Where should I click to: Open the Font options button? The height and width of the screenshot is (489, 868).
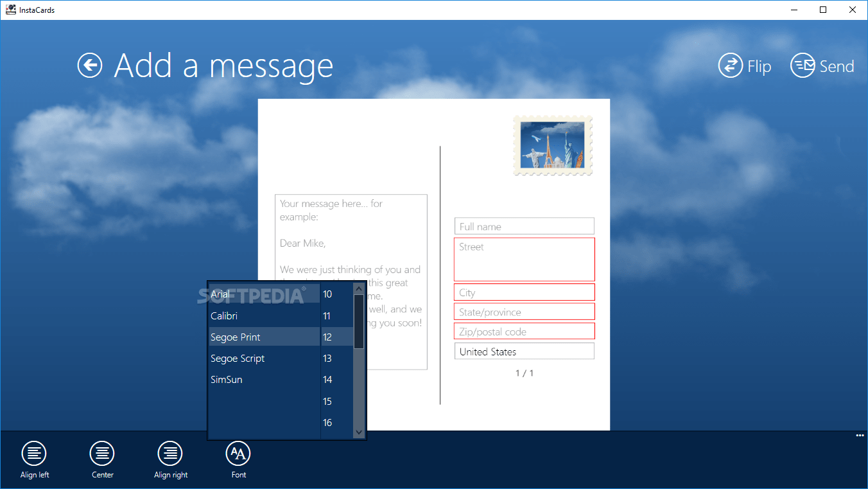point(238,454)
